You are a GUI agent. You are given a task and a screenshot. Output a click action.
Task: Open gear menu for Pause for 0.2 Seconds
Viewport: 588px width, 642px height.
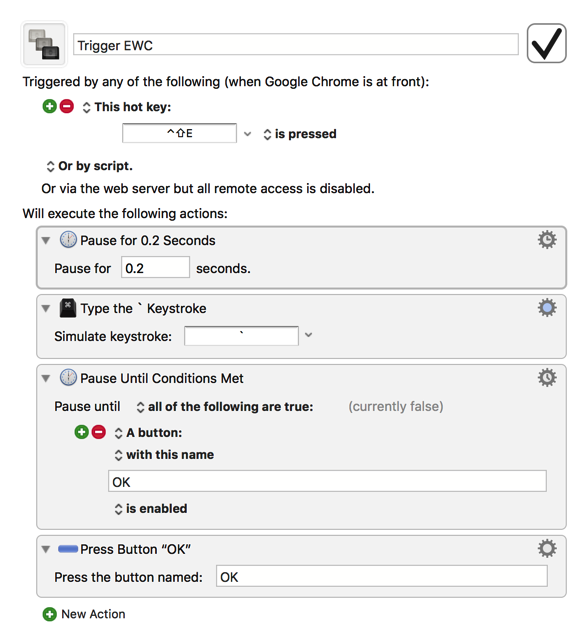coord(547,240)
